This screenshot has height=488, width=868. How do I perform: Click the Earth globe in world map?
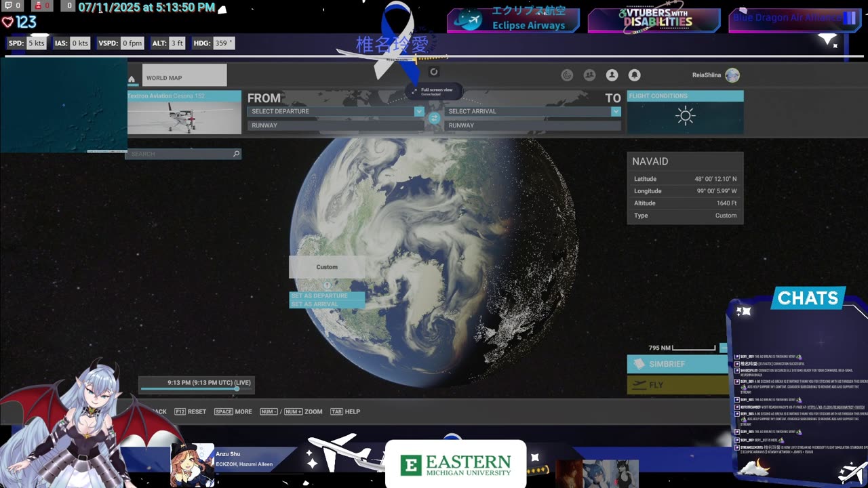[x=434, y=264]
